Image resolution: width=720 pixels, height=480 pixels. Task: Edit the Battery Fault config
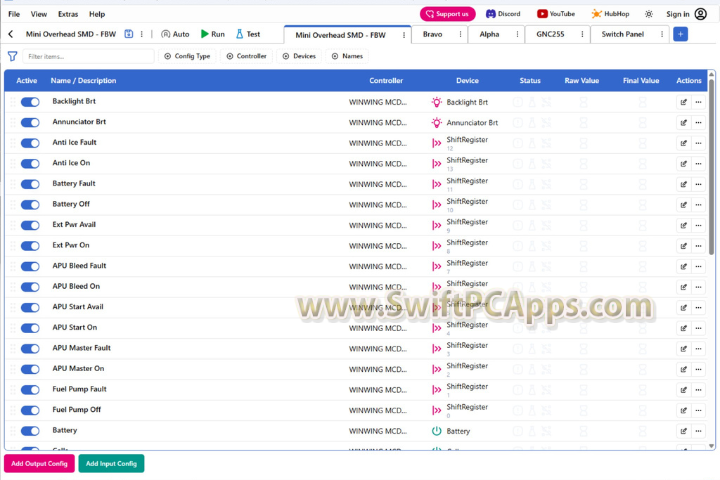[x=684, y=184]
